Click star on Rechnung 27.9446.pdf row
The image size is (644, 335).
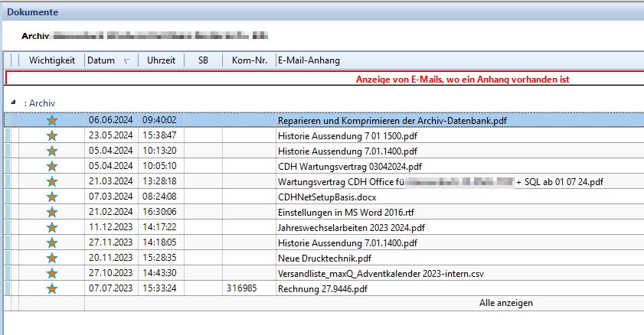coord(52,288)
